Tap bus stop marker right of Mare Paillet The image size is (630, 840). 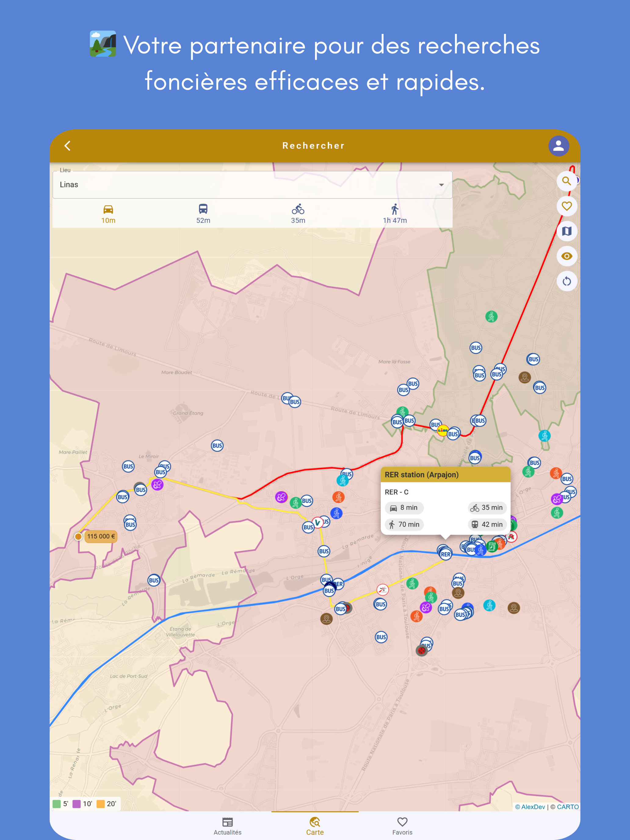[x=128, y=466]
